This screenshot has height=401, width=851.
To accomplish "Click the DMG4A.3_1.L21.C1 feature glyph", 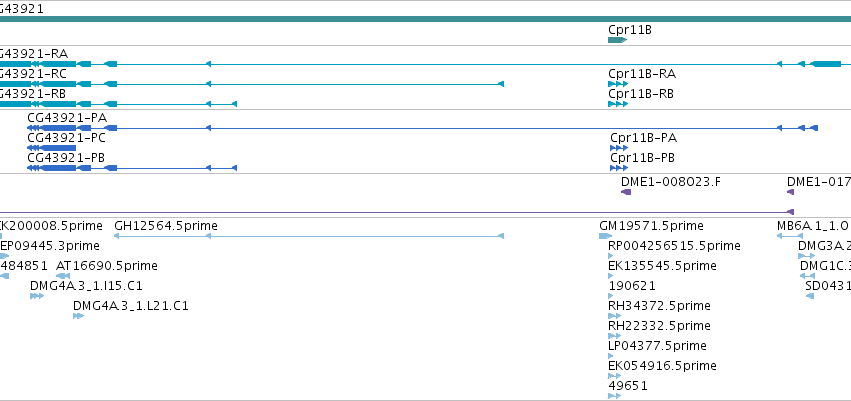I will point(79,316).
